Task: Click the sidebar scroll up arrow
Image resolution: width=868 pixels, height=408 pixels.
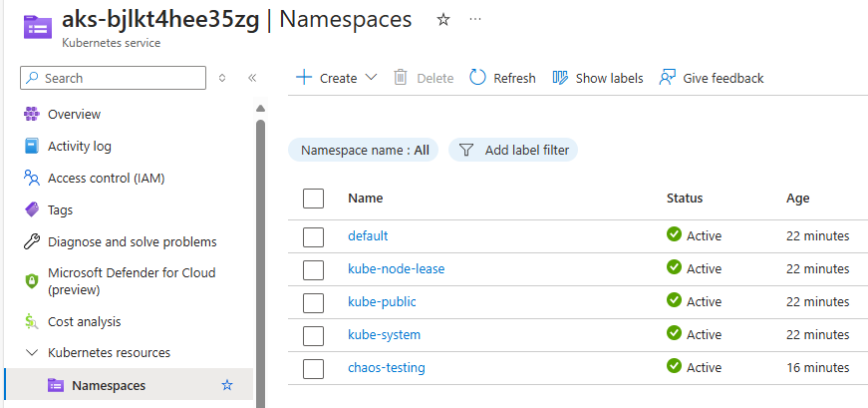Action: (x=260, y=109)
